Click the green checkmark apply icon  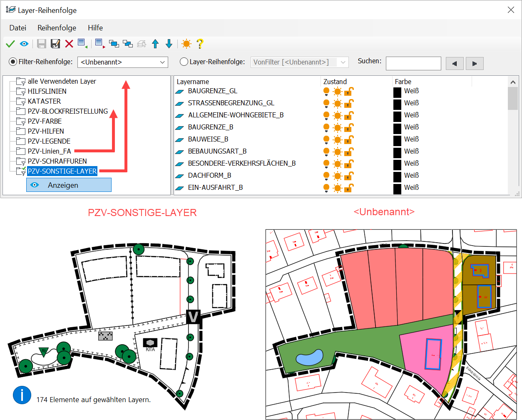click(10, 44)
